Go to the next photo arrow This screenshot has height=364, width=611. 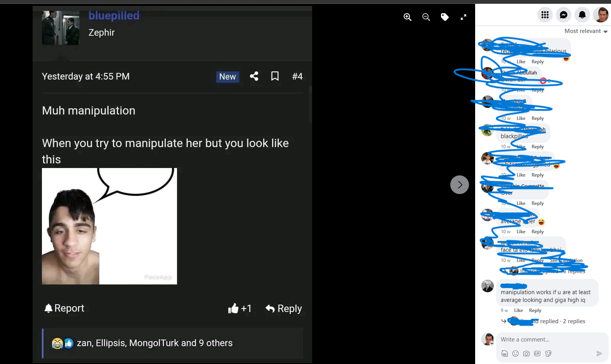pyautogui.click(x=460, y=185)
